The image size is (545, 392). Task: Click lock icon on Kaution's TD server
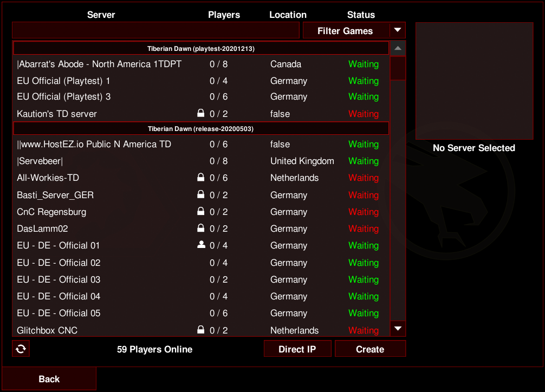pyautogui.click(x=201, y=113)
